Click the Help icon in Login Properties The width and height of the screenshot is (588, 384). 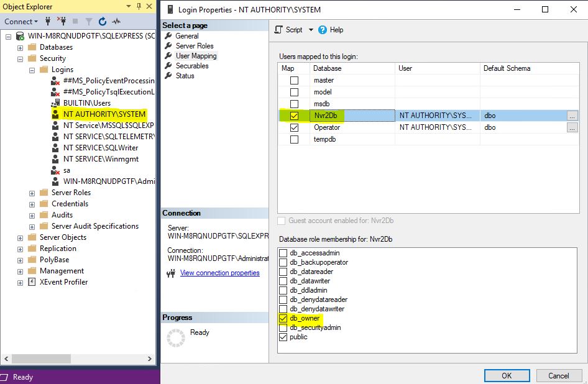[323, 30]
